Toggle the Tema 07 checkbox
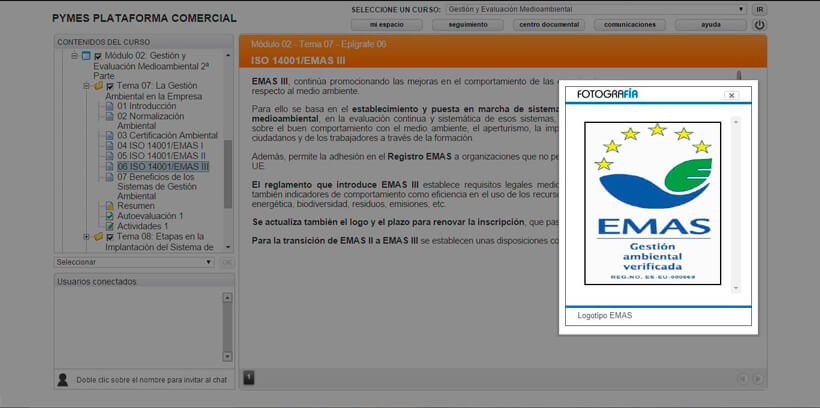The width and height of the screenshot is (820, 408). (109, 86)
